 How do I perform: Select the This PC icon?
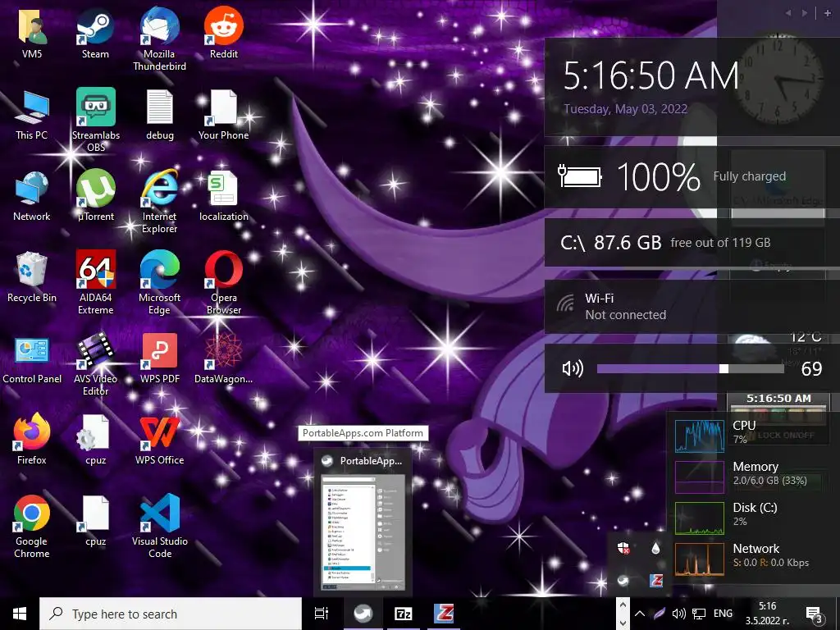(x=32, y=115)
